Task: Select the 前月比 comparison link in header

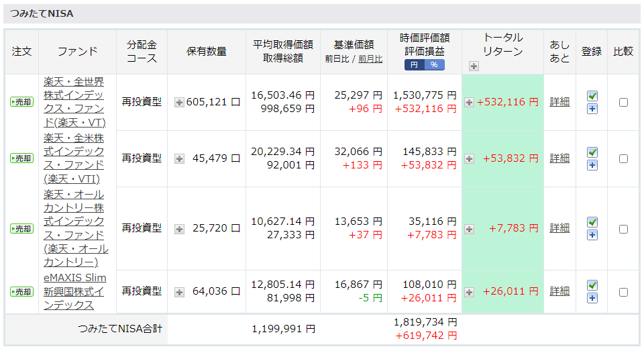Action: pos(370,59)
